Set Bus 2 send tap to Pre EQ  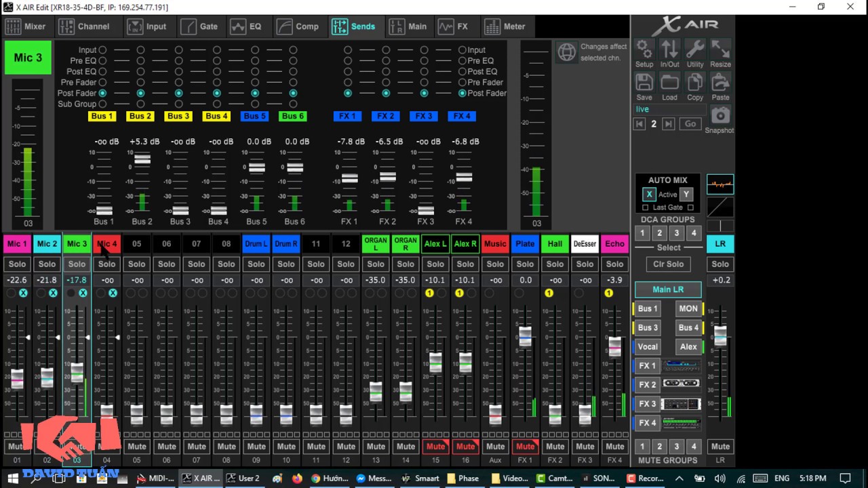(140, 61)
